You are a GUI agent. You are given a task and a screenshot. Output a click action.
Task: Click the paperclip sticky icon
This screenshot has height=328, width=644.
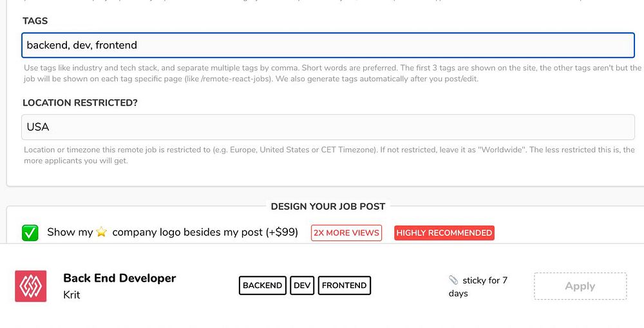pyautogui.click(x=453, y=280)
